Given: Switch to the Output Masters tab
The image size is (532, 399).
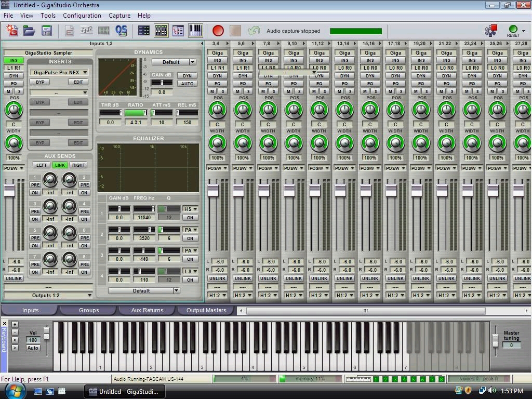Looking at the screenshot, I should click(x=206, y=310).
